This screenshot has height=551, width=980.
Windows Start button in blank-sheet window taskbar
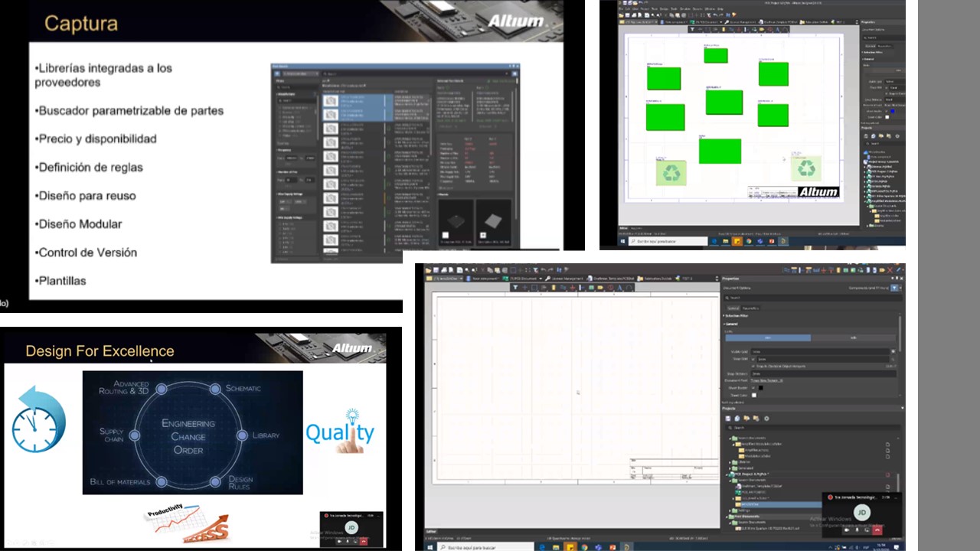(430, 547)
